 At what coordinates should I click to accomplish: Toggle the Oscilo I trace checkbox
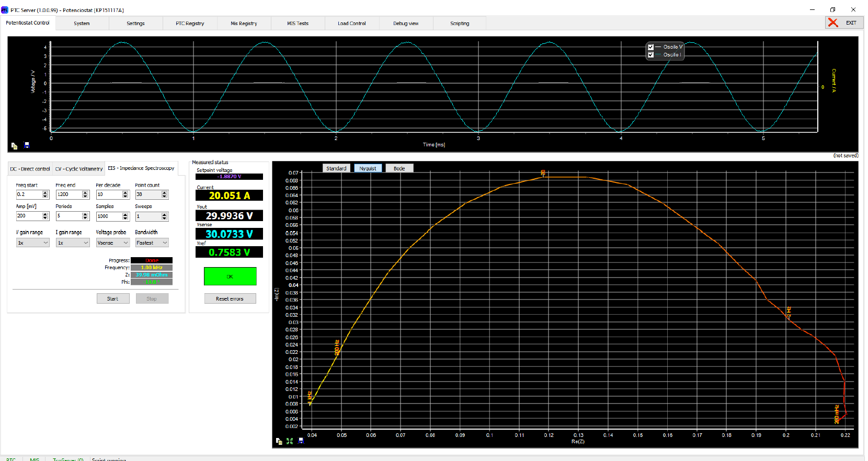point(650,55)
